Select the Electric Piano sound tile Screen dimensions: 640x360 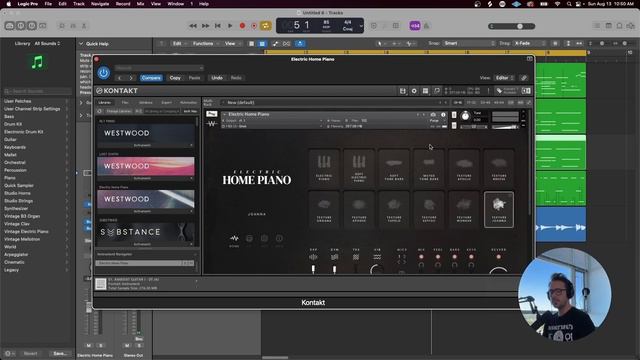pyautogui.click(x=324, y=167)
